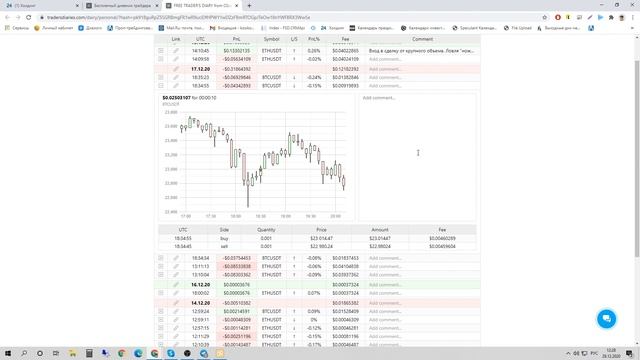Screen dimensions: 640x360
Task: Open the 'Index - FSD-CRMApi' bookmark
Action: 283,28
